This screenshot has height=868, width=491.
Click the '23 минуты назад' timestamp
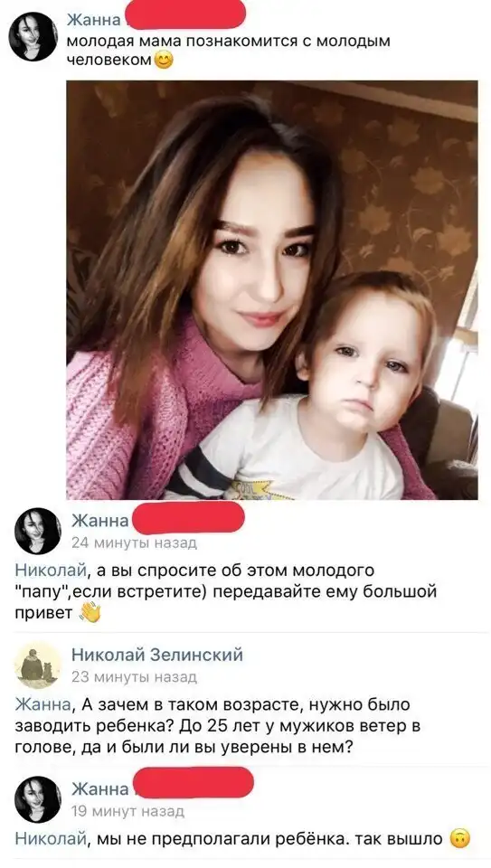click(135, 676)
